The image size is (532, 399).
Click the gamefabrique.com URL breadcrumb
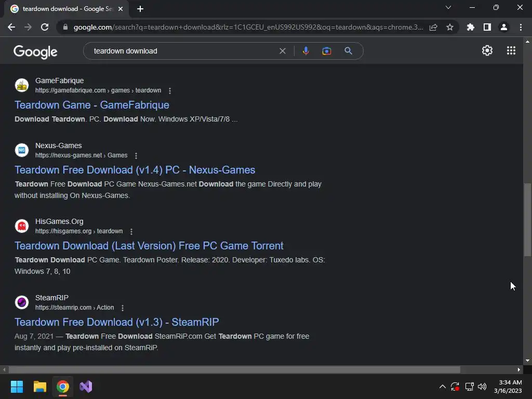click(98, 90)
